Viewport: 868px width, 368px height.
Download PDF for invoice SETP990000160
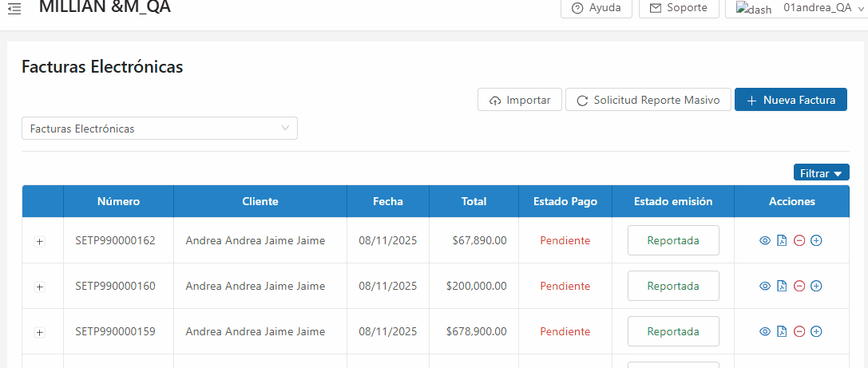coord(782,286)
